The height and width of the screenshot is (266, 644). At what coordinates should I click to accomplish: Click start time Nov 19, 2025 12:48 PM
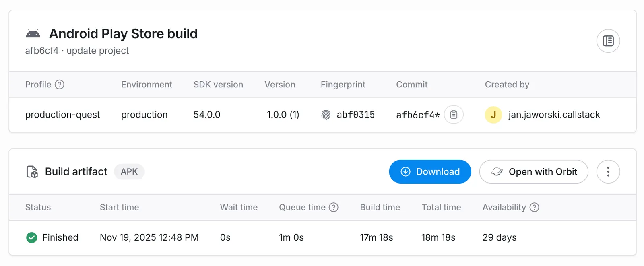point(149,238)
